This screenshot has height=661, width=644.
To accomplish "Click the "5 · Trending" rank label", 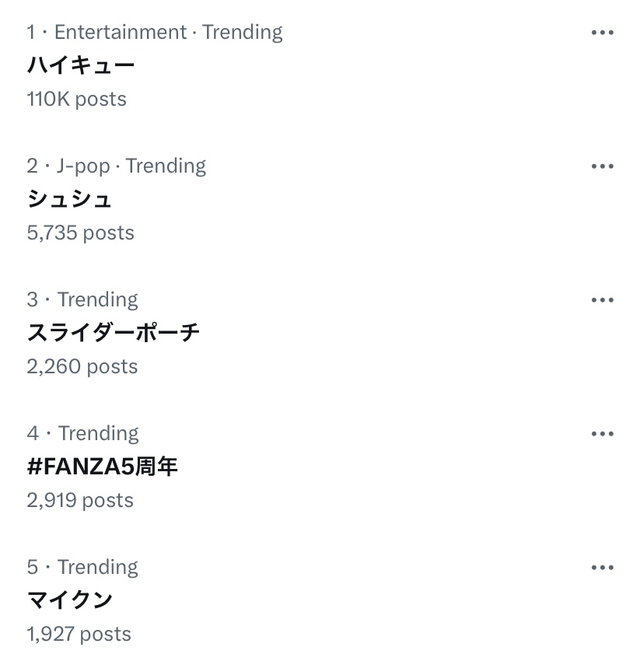I will coord(82,568).
